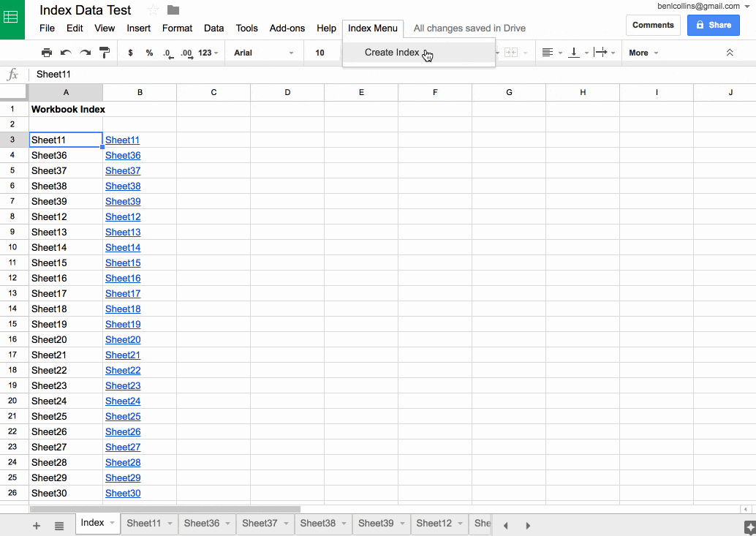Open the all sheets list icon

58,525
